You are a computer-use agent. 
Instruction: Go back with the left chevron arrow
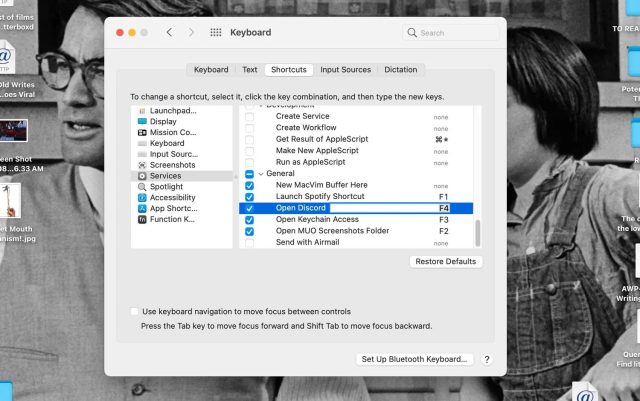[x=169, y=32]
